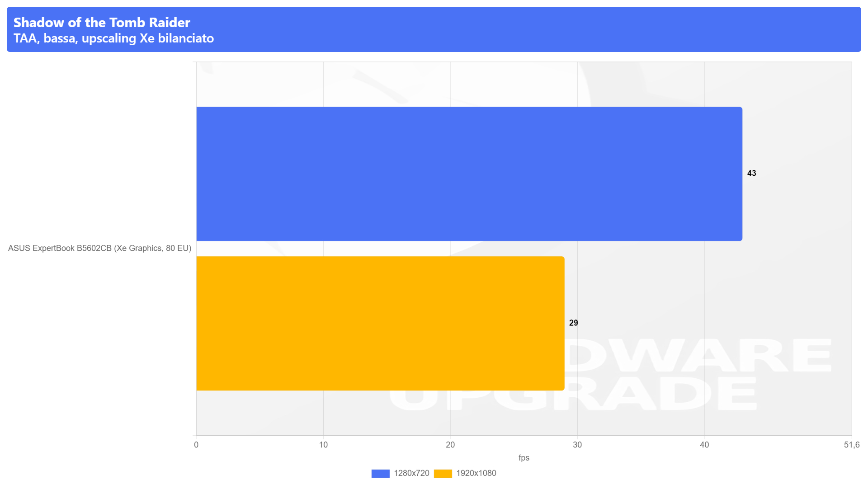The width and height of the screenshot is (868, 489).
Task: Click the 30 tick label on axis
Action: point(577,445)
